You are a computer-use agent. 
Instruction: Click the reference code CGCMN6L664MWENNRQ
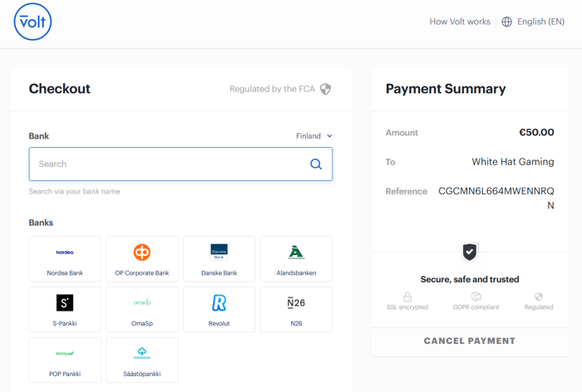point(496,191)
